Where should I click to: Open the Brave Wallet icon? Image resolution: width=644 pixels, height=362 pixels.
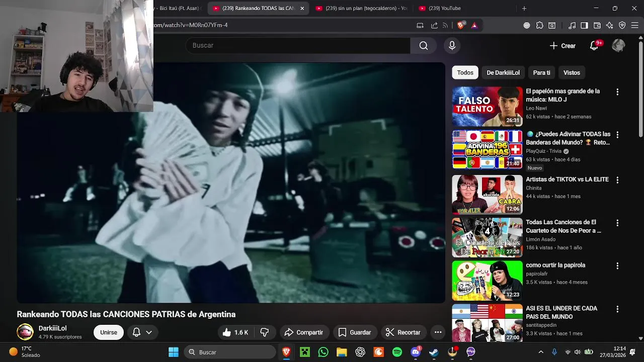[597, 25]
